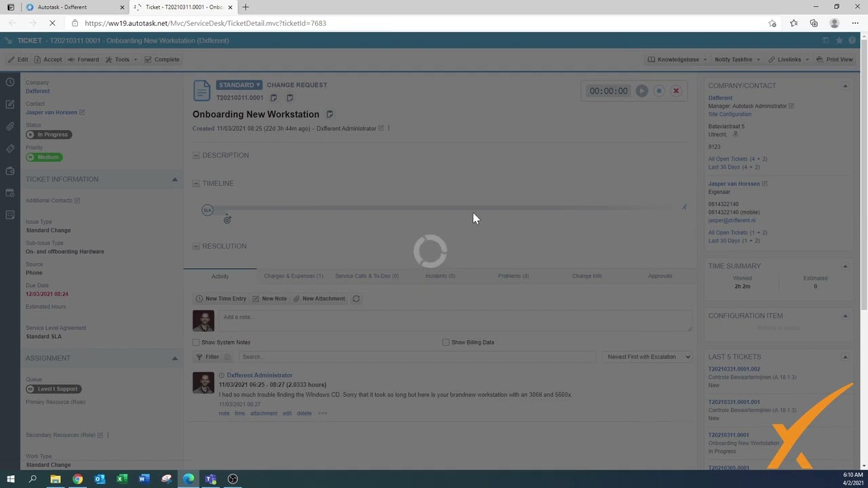868x488 pixels.
Task: Click the paperclip attachments sidebar icon
Action: pos(10,127)
